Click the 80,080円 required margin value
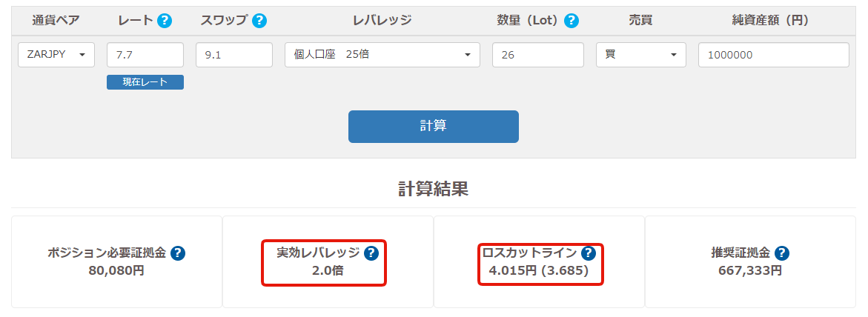Image resolution: width=868 pixels, height=317 pixels. pyautogui.click(x=116, y=271)
